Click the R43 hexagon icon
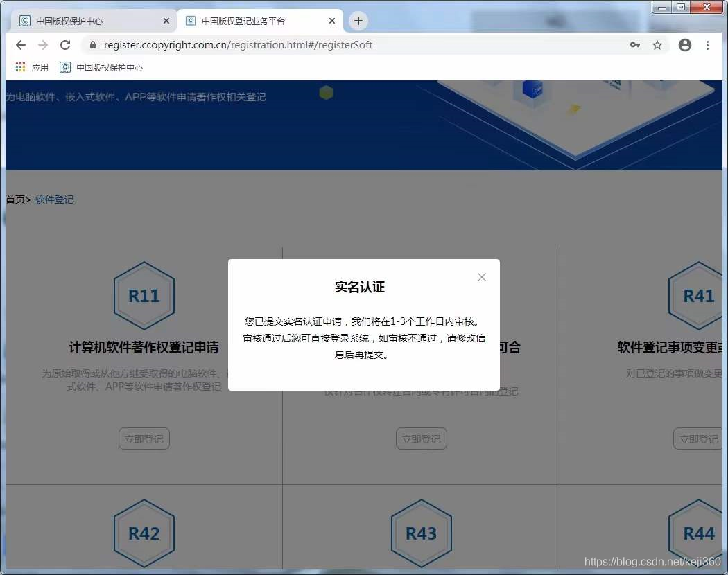Screen dimensions: 728x575 [x=421, y=533]
